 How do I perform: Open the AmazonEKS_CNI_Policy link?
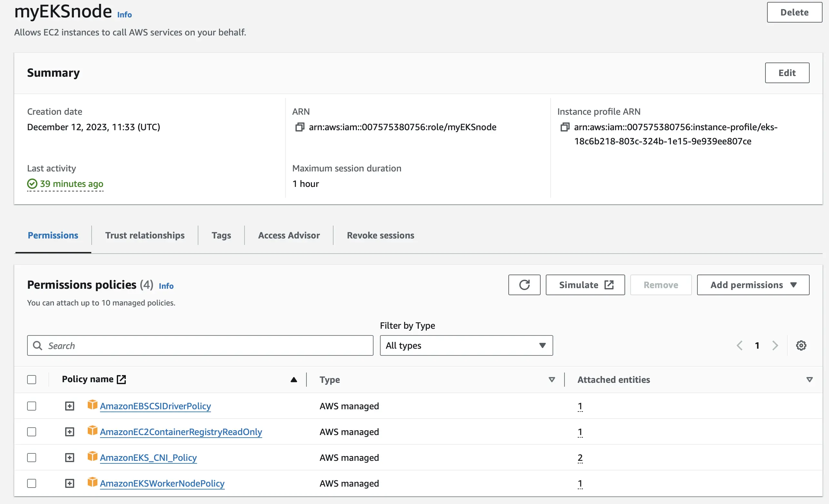click(x=148, y=458)
